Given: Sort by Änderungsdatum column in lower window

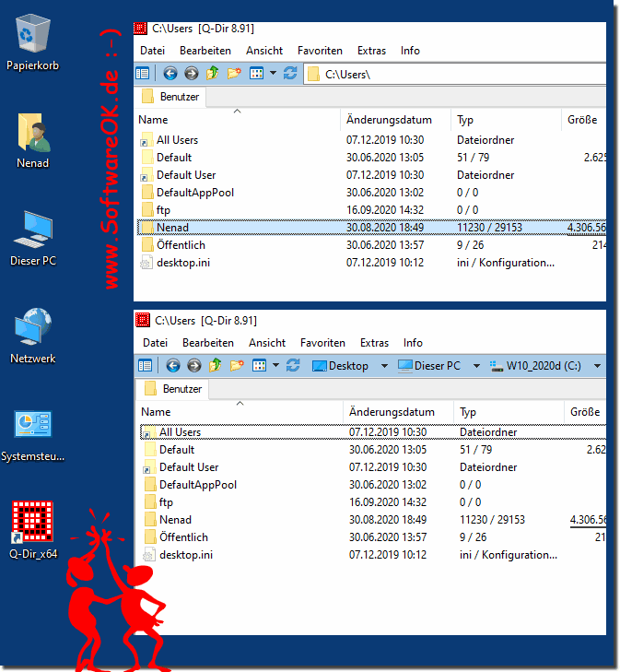Looking at the screenshot, I should coord(398,412).
